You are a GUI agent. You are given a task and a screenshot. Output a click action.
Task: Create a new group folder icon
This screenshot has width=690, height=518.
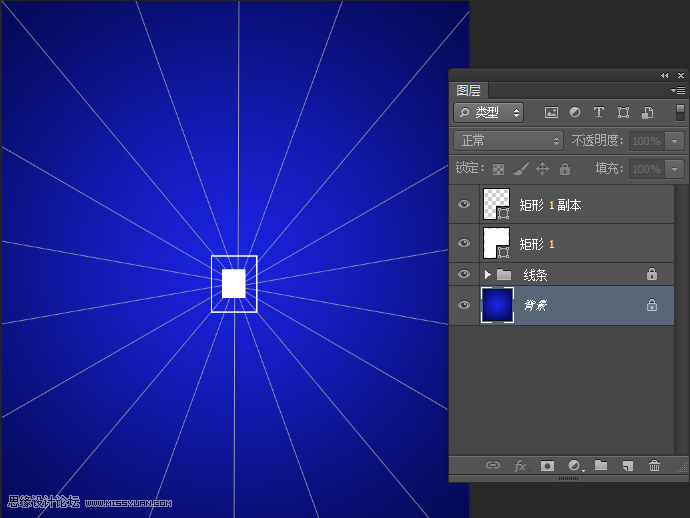601,465
